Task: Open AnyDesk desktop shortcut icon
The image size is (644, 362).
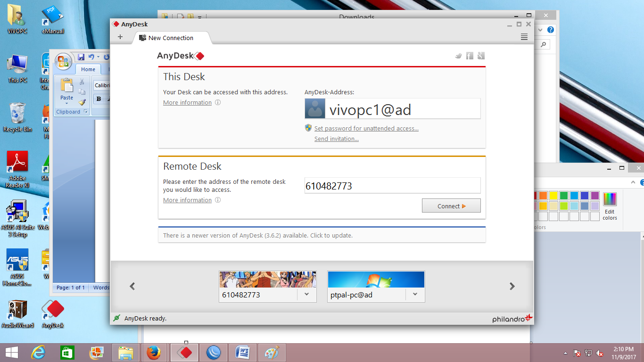Action: coord(52,314)
